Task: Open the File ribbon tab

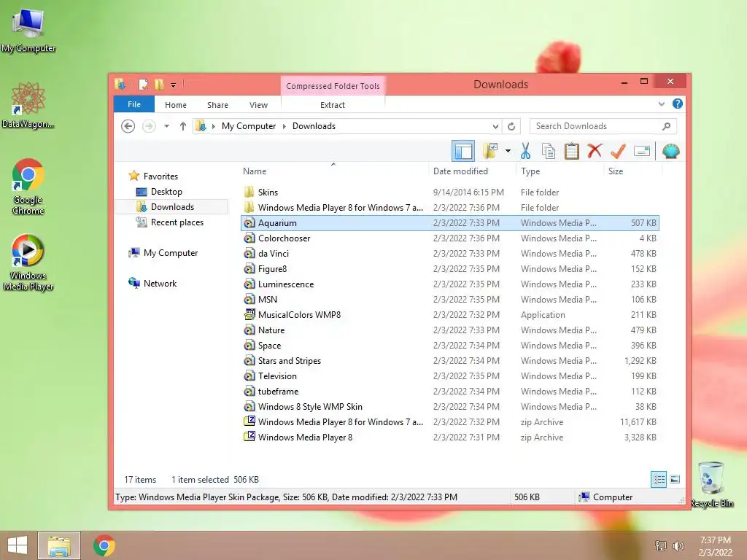Action: [134, 104]
